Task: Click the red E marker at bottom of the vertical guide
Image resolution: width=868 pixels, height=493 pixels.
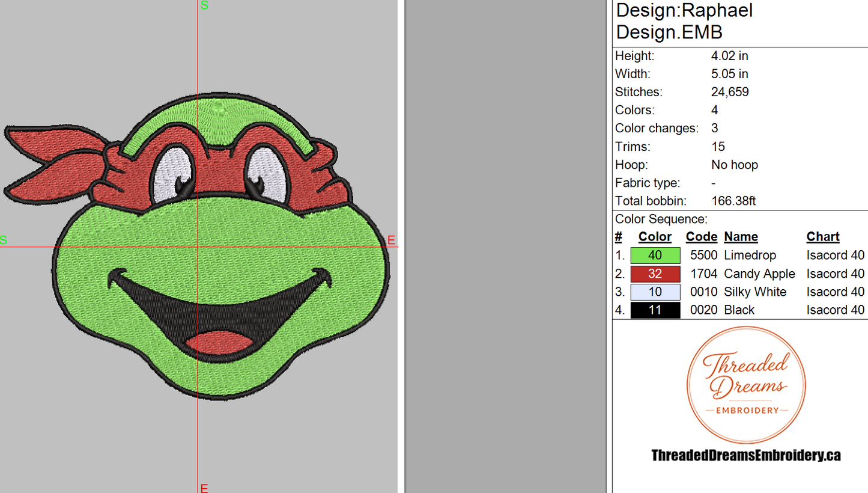Action: (204, 488)
